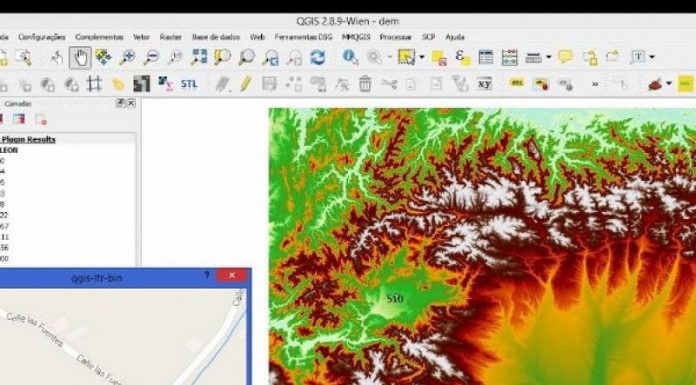Select the Pan Map hand tool

[x=80, y=58]
